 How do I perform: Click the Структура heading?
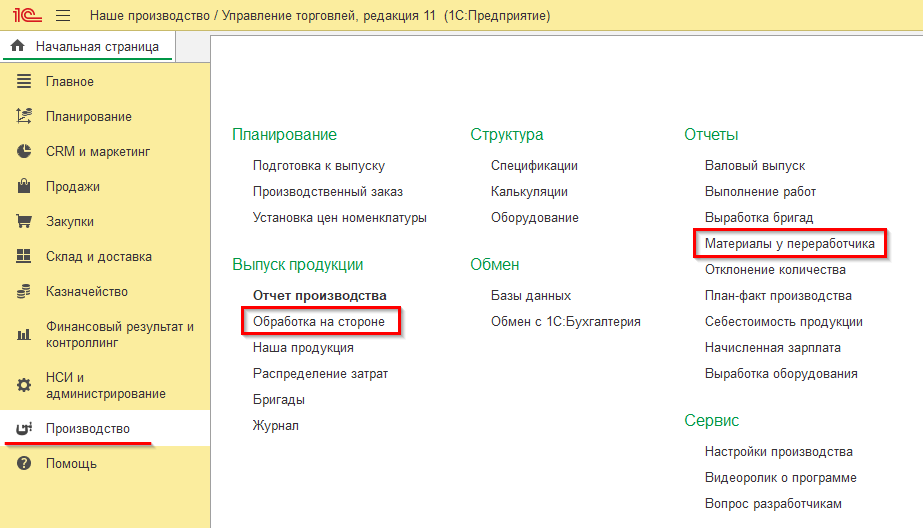point(506,134)
